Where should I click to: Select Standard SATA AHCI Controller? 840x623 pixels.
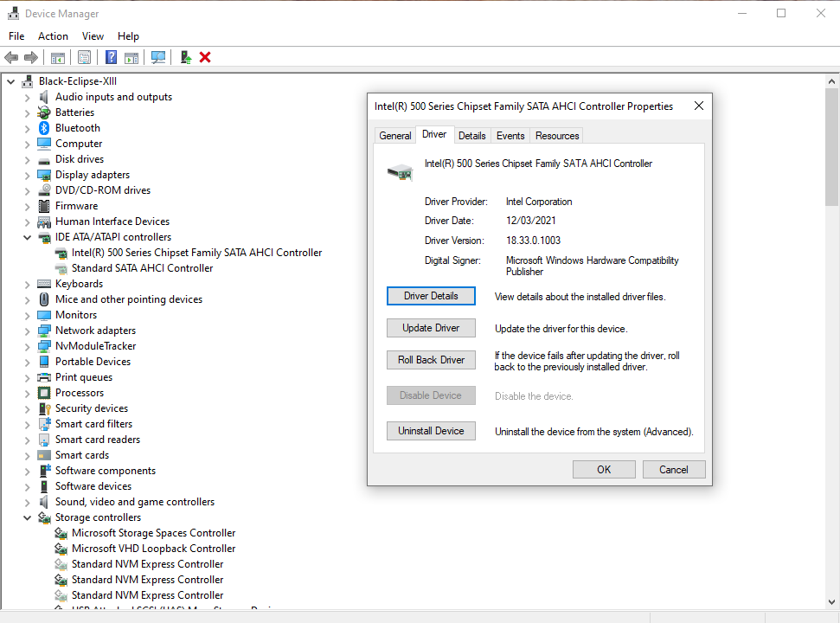click(x=143, y=268)
